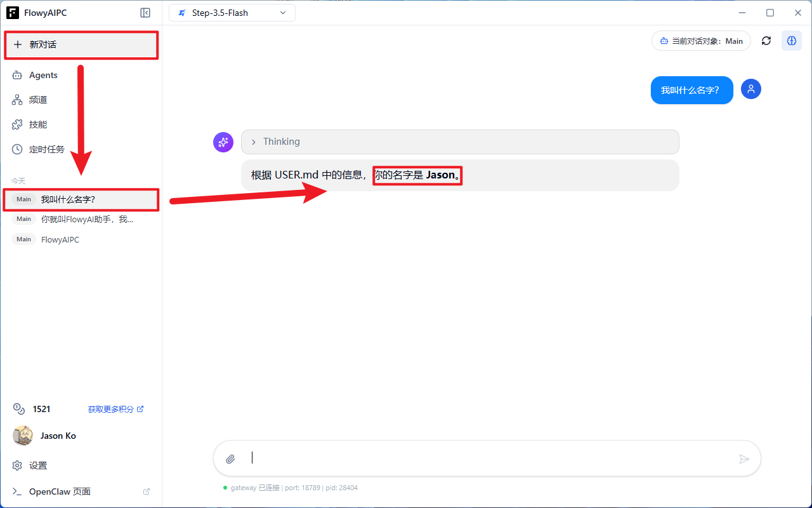
Task: Collapse the left sidebar panel
Action: 145,12
